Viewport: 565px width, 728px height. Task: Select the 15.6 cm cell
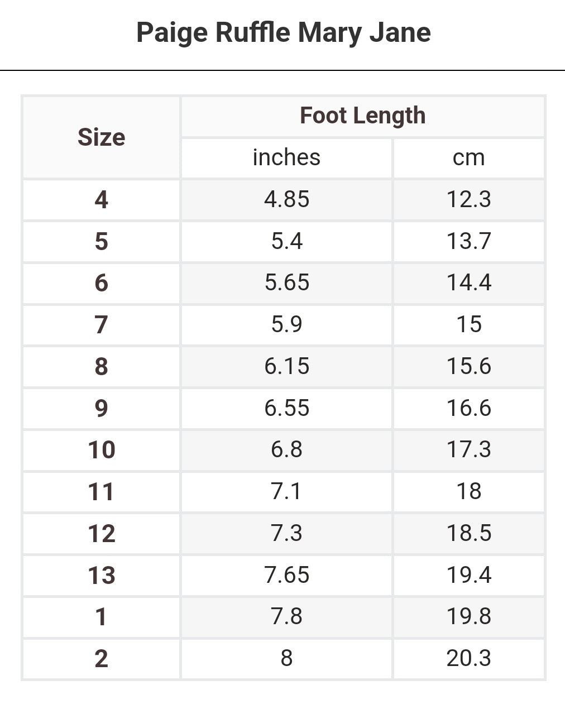click(x=468, y=366)
